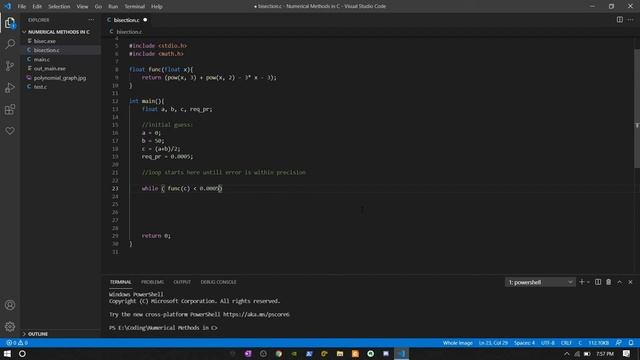640x360 pixels.
Task: Click the aka.ms/pscore6 link in terminal
Action: [256, 314]
